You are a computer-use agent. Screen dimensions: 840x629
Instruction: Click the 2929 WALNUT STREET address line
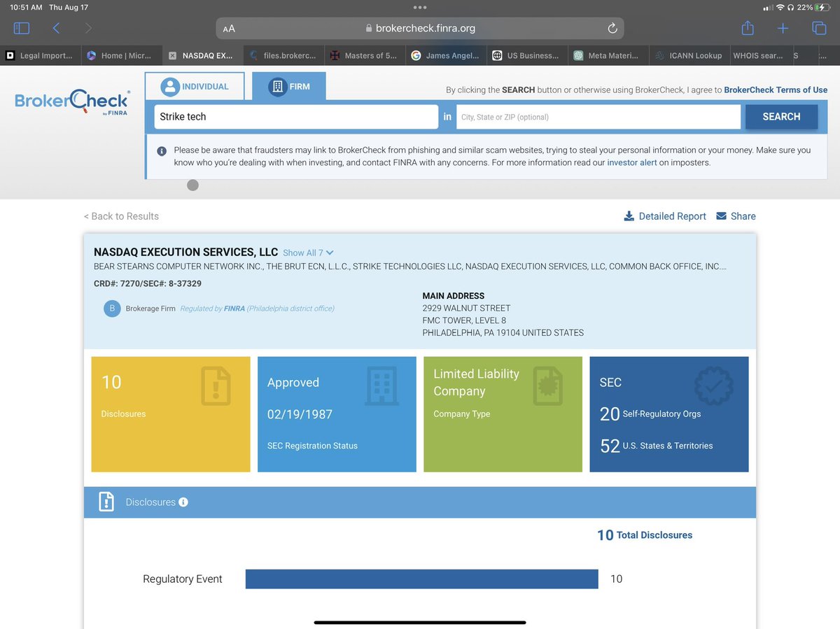pos(466,308)
